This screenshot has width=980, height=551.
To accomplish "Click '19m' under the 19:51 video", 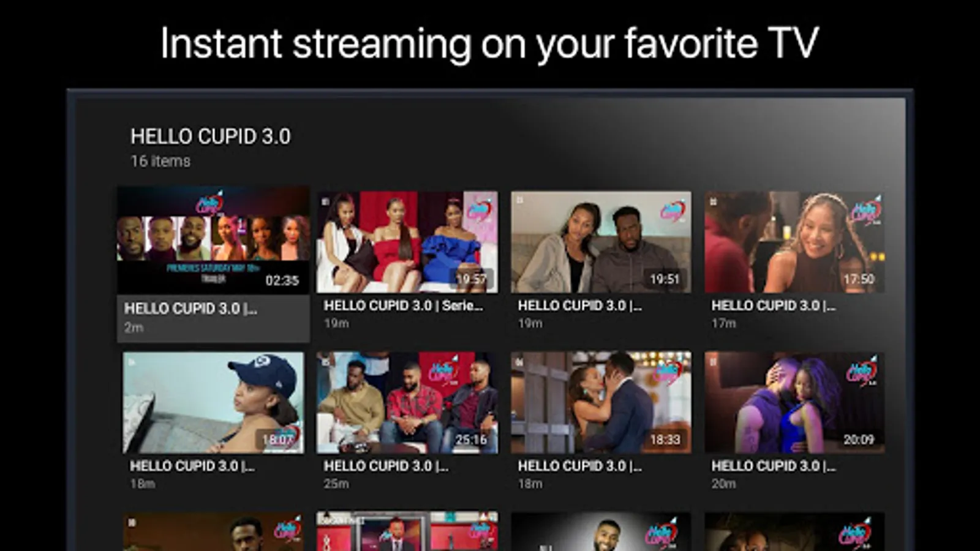I will tap(530, 323).
